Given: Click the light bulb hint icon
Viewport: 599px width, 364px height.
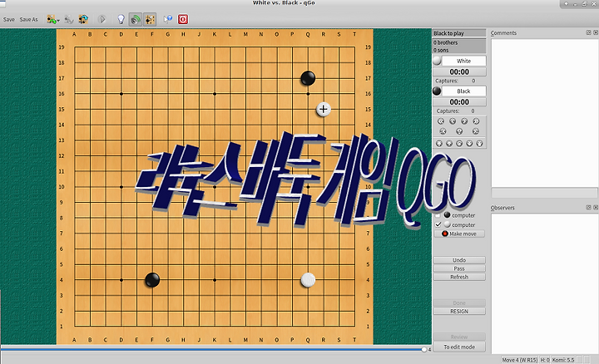Looking at the screenshot, I should (x=121, y=19).
